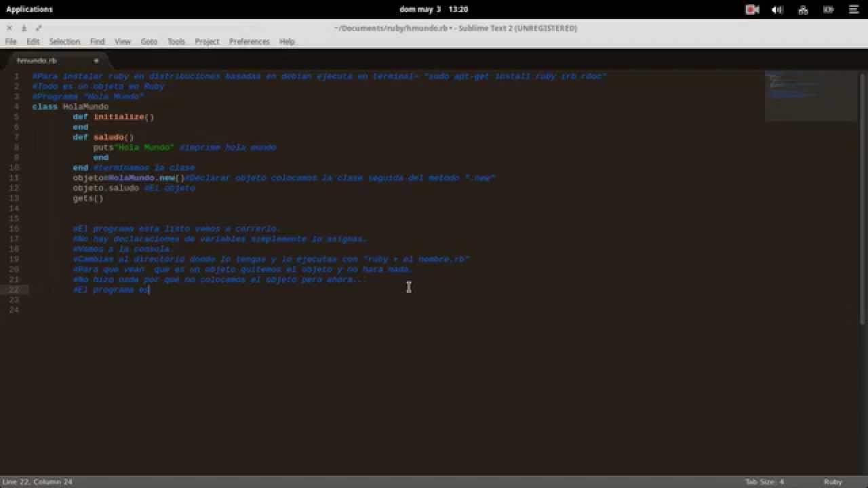The width and height of the screenshot is (868, 488).
Task: Click the 'Line 22, Column 24' status text
Action: 37,482
